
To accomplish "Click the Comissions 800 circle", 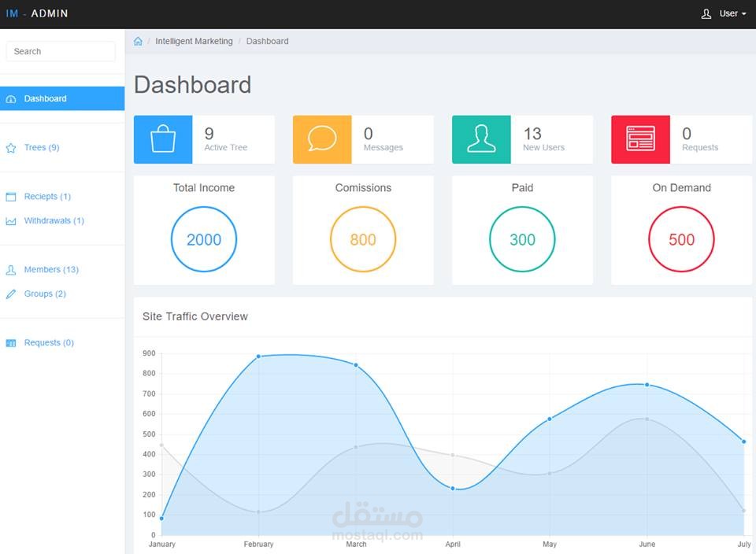I will [x=363, y=239].
